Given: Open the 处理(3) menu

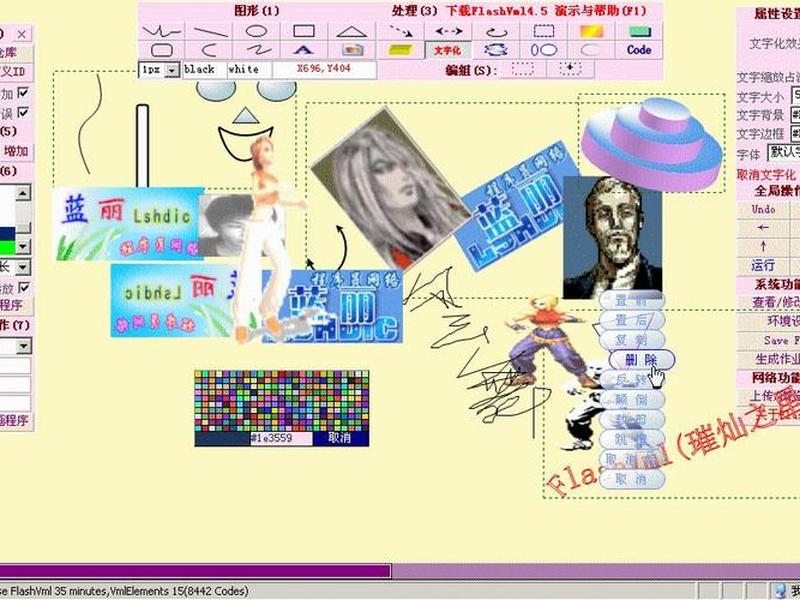Looking at the screenshot, I should 415,11.
